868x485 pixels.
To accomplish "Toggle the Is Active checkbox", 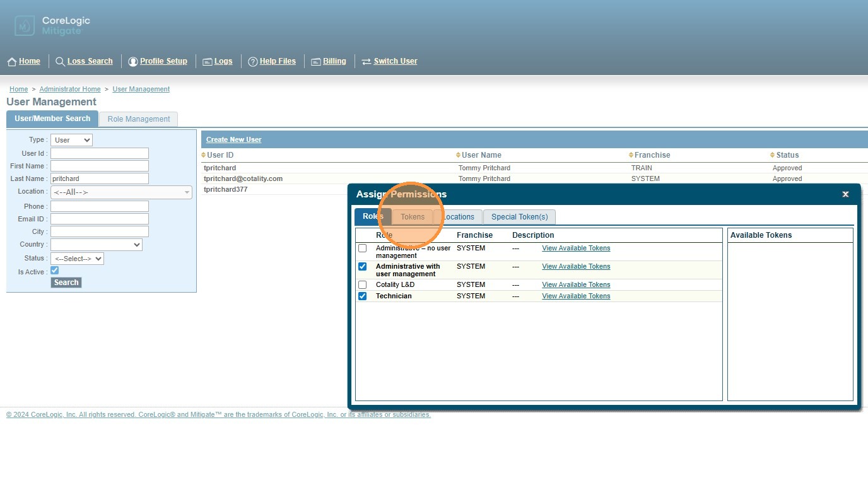I will [x=55, y=271].
